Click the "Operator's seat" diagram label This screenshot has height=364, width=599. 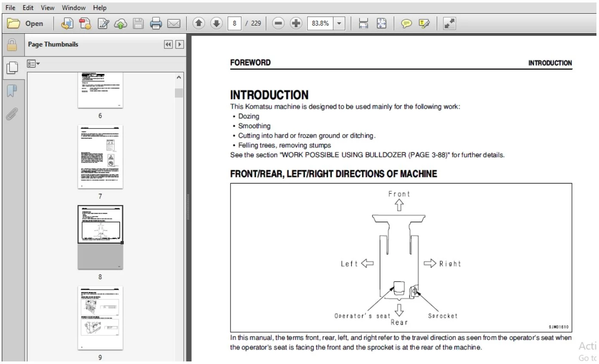(x=362, y=316)
